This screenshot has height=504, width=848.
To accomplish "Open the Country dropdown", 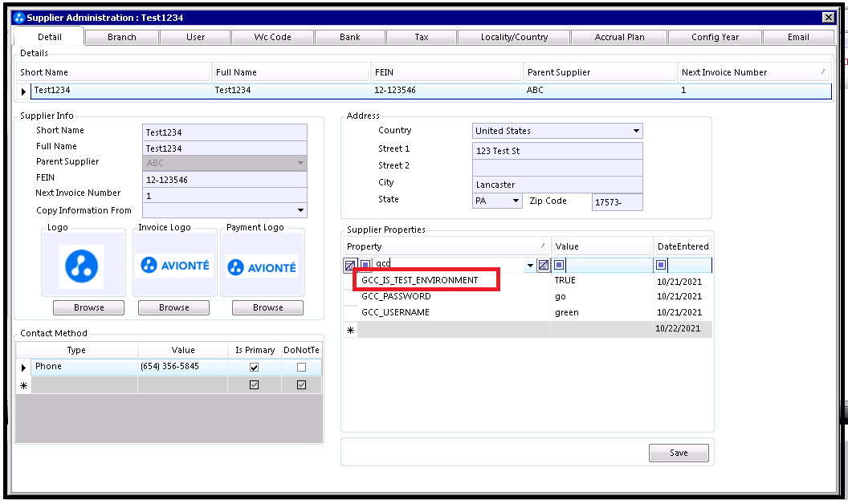I will (x=636, y=131).
